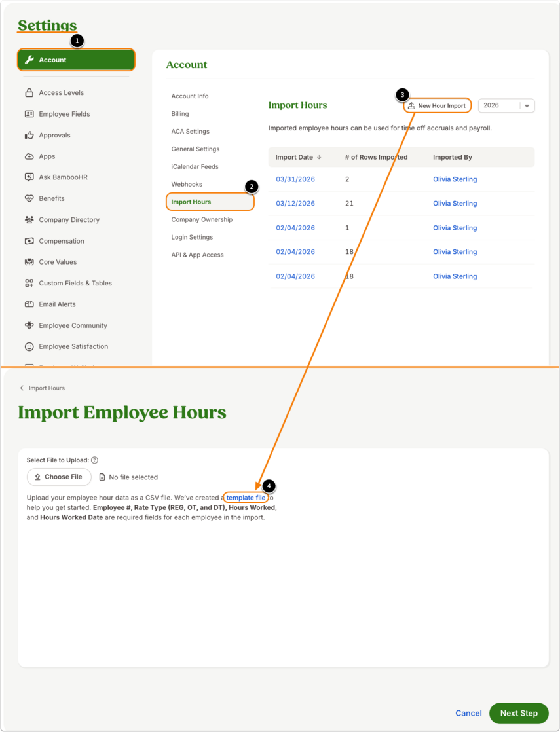Download the template file link
This screenshot has height=732, width=560.
246,498
